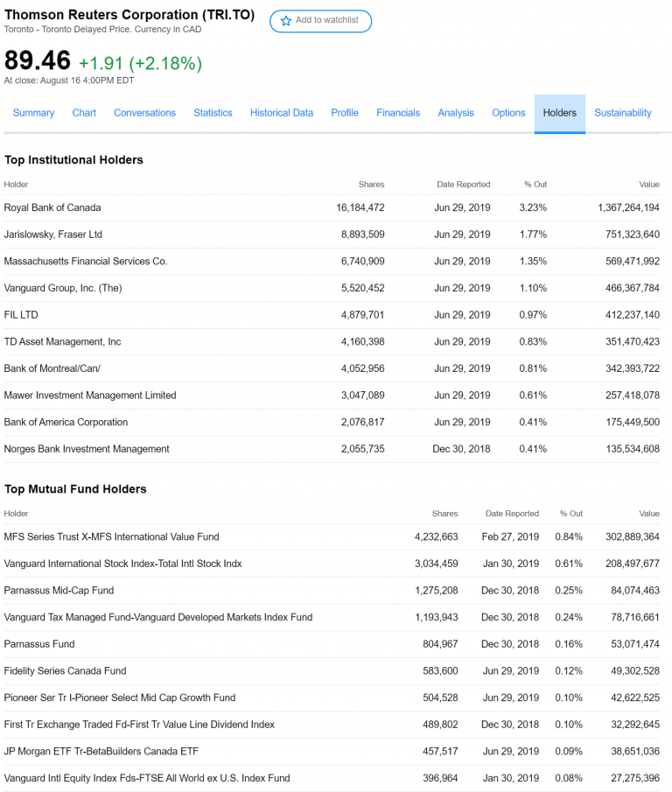Switch to the Analysis tab

point(456,113)
